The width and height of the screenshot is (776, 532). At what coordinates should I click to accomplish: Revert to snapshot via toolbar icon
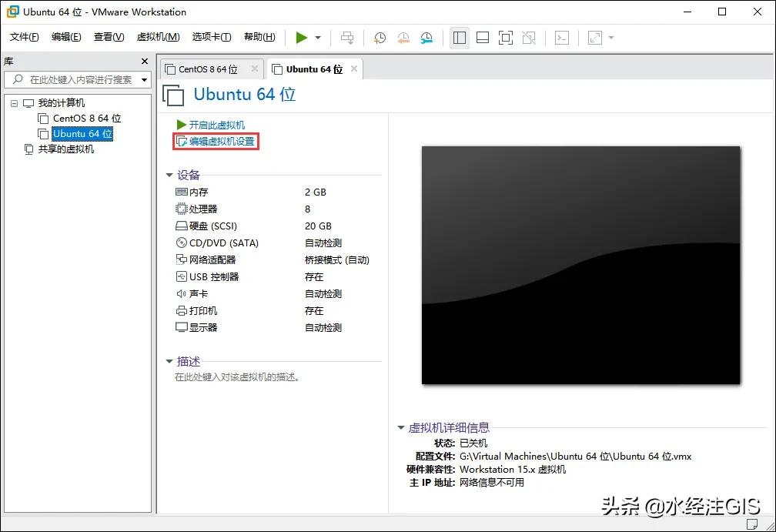coord(403,37)
